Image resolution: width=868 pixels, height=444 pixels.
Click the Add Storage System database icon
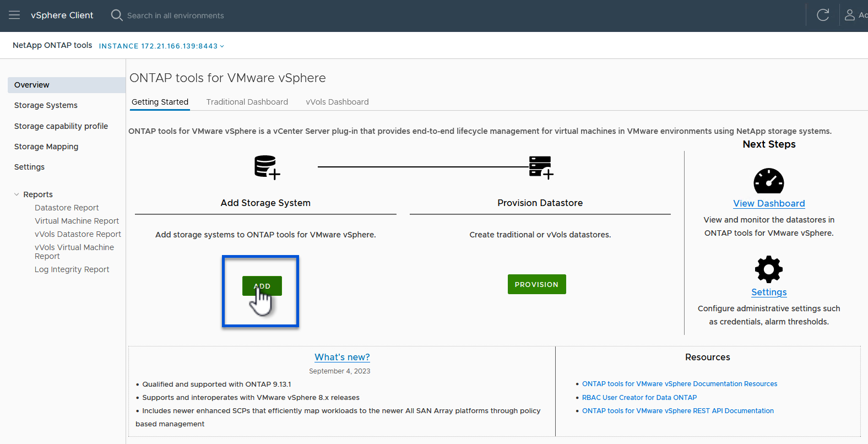(x=267, y=167)
